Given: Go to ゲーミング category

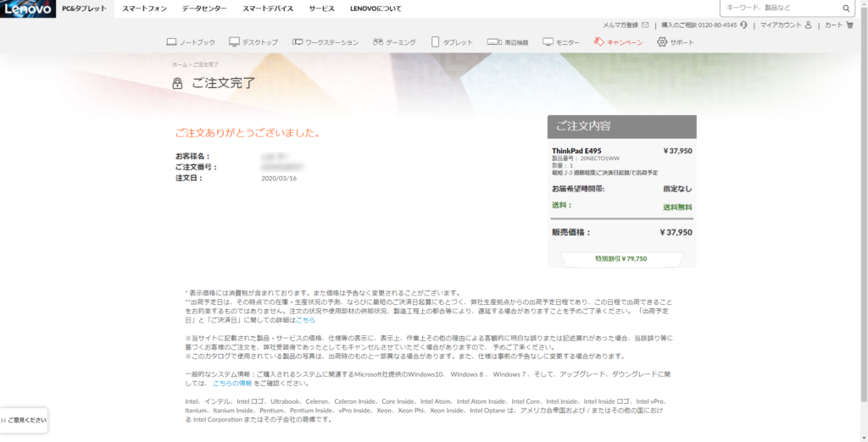Looking at the screenshot, I should point(401,42).
